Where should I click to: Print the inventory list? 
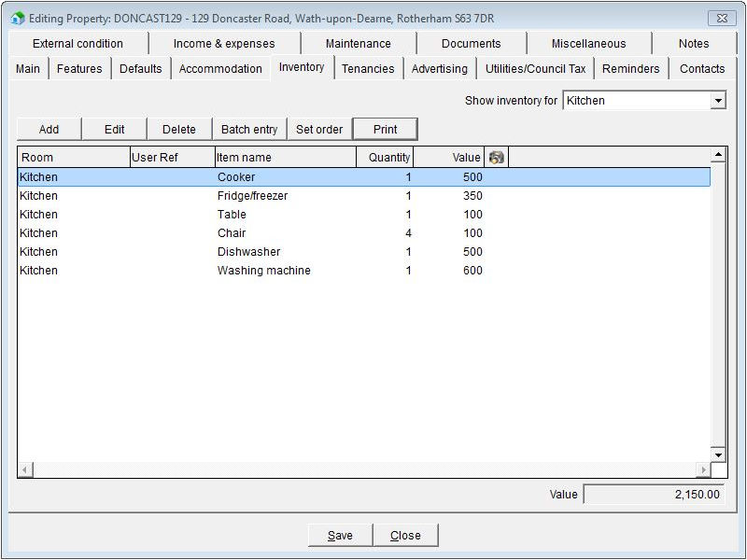coord(385,129)
